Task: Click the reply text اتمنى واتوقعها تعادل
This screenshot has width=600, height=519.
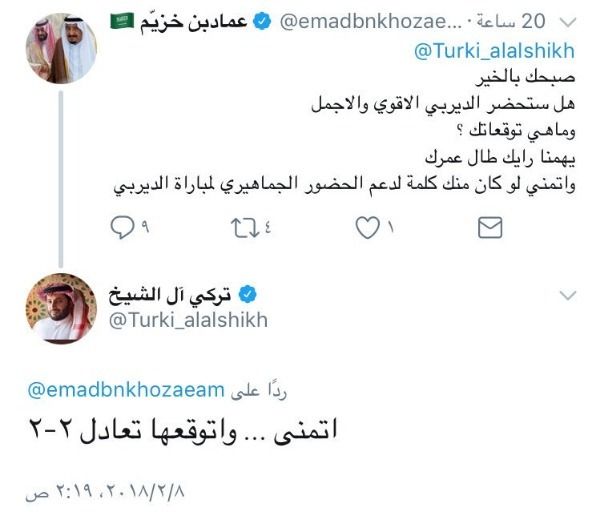Action: tap(184, 432)
